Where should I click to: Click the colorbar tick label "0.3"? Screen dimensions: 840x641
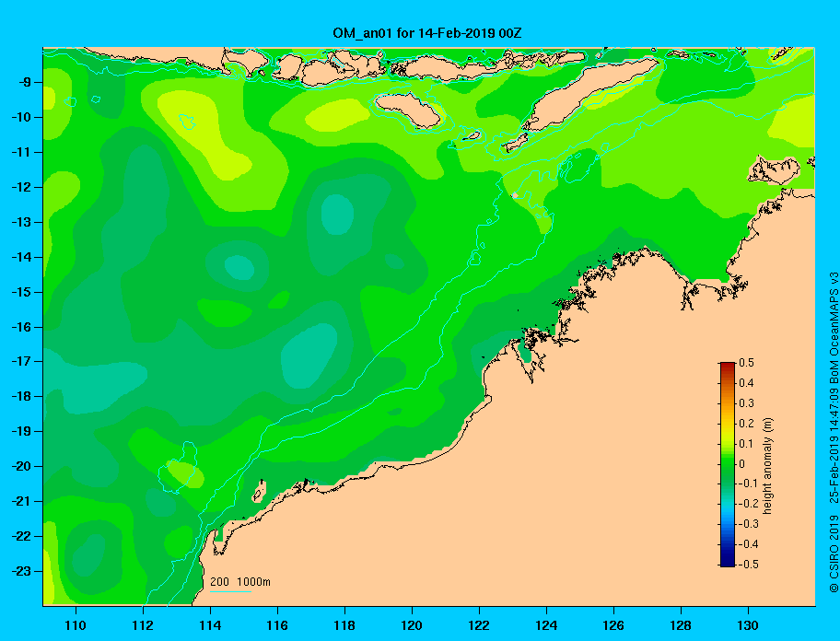point(746,403)
